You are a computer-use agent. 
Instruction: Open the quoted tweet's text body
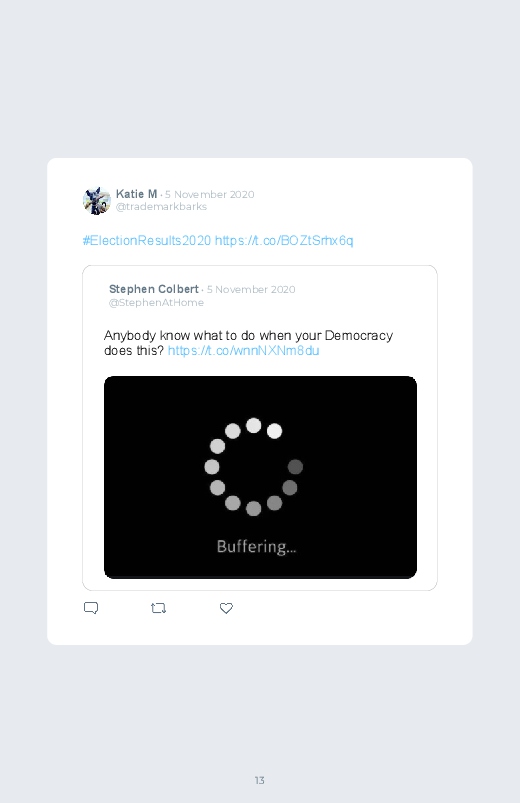(248, 343)
